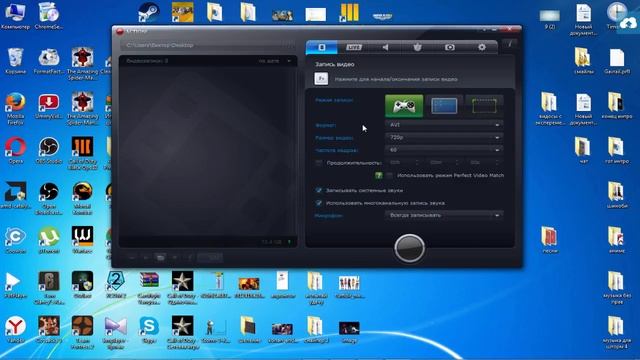Image resolution: width=640 pixels, height=360 pixels.
Task: Select the Steam desktop shortcut
Action: click(149, 12)
